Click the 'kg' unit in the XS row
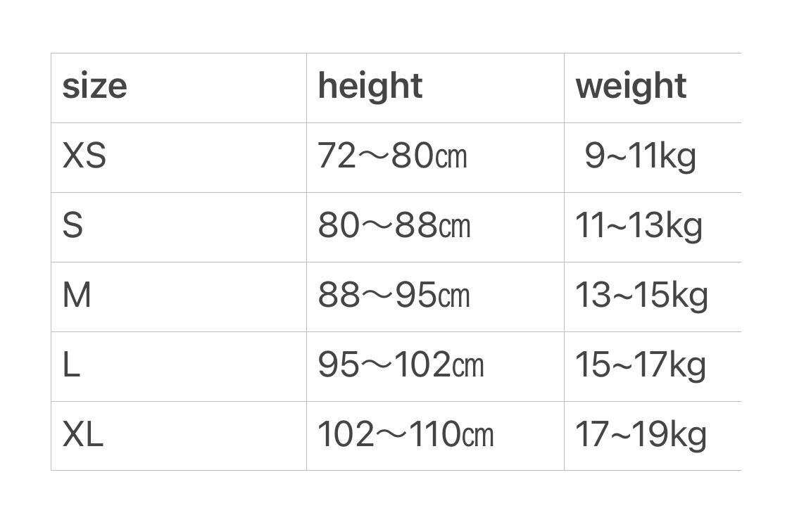The width and height of the screenshot is (792, 532). pos(679,156)
